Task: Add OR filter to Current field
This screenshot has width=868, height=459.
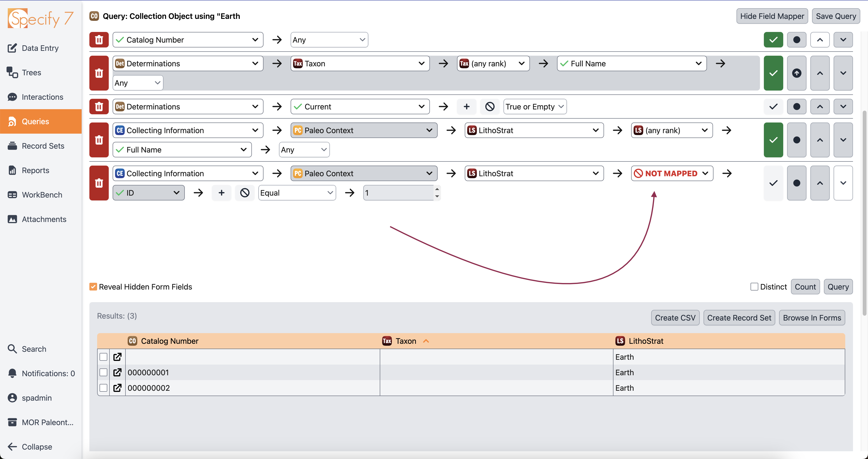Action: coord(466,107)
